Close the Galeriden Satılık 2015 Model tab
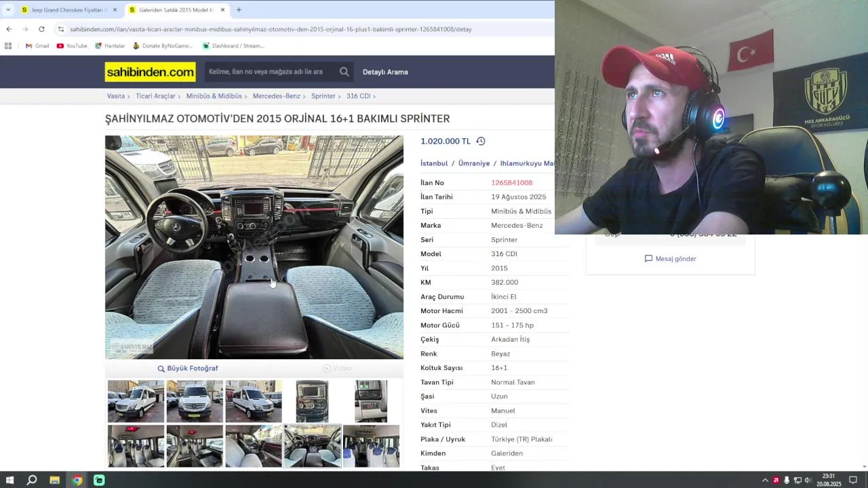868x488 pixels. 222,10
